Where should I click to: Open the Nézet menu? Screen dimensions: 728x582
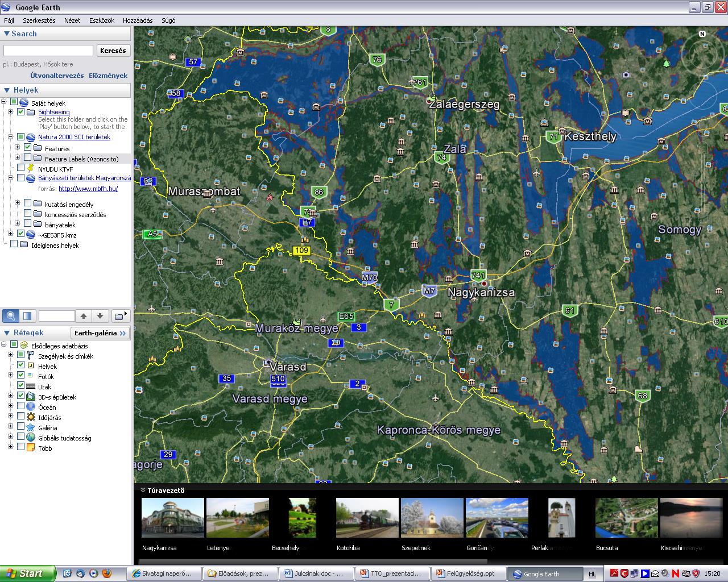point(72,20)
